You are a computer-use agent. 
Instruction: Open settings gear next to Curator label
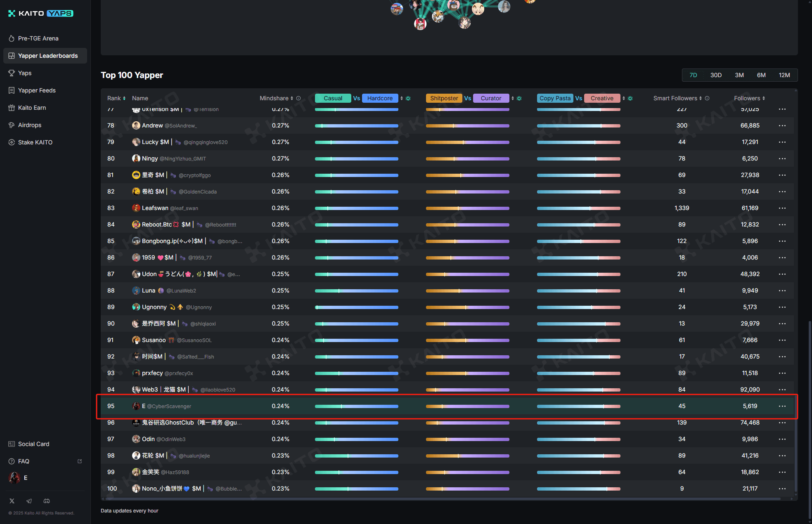(x=519, y=98)
